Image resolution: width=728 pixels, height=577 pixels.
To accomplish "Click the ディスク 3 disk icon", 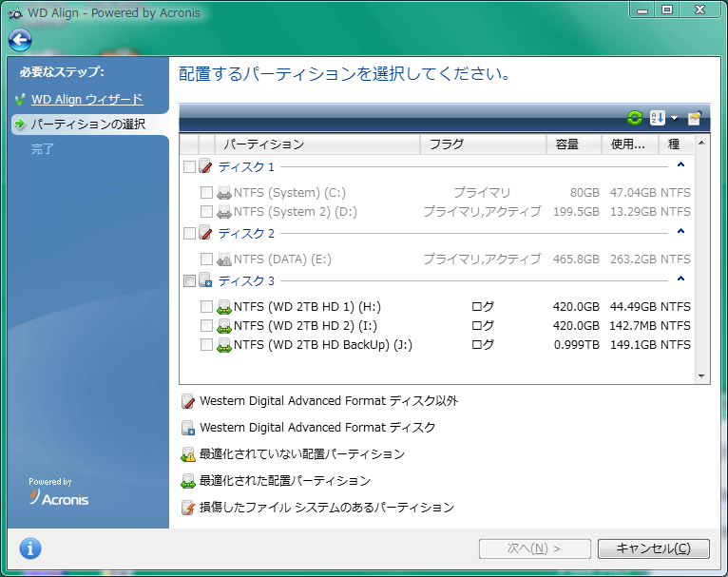I will point(205,279).
